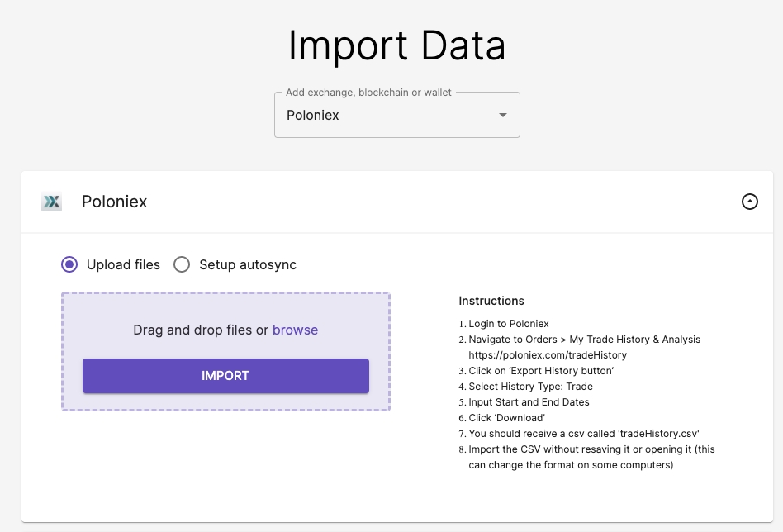Click the 'Upload files' label text
Image resolution: width=783 pixels, height=532 pixels.
coord(123,265)
